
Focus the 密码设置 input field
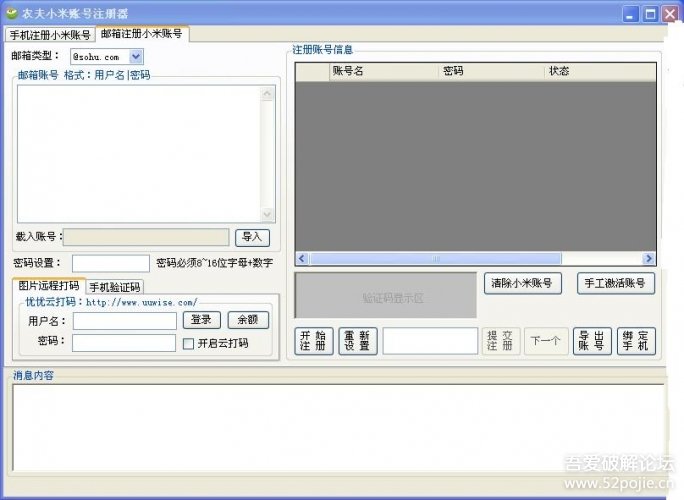tap(111, 263)
